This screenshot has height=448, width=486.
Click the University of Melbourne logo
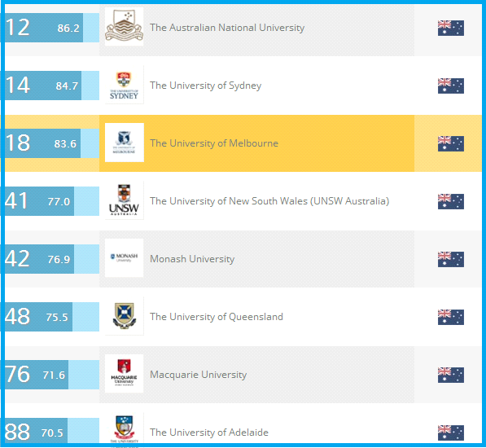pyautogui.click(x=125, y=143)
